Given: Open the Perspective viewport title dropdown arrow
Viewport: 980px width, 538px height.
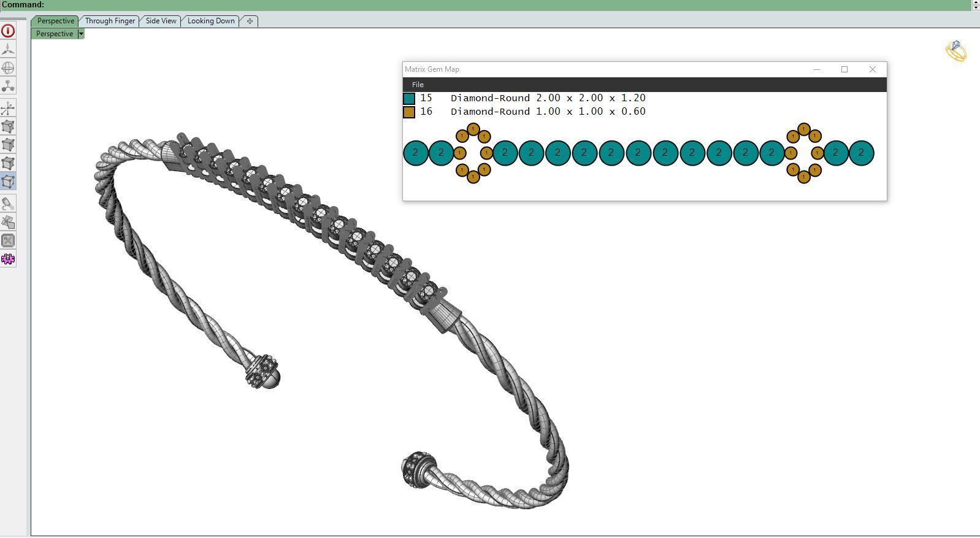Looking at the screenshot, I should click(x=81, y=34).
